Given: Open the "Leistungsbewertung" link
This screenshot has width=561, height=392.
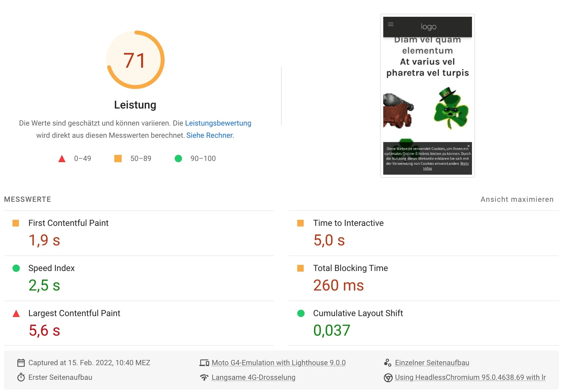Looking at the screenshot, I should click(218, 123).
